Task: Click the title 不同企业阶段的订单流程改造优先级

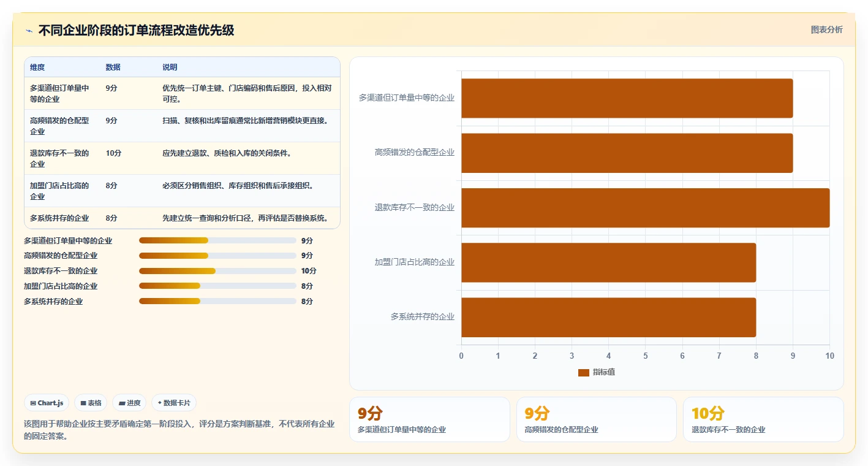Action: click(136, 30)
